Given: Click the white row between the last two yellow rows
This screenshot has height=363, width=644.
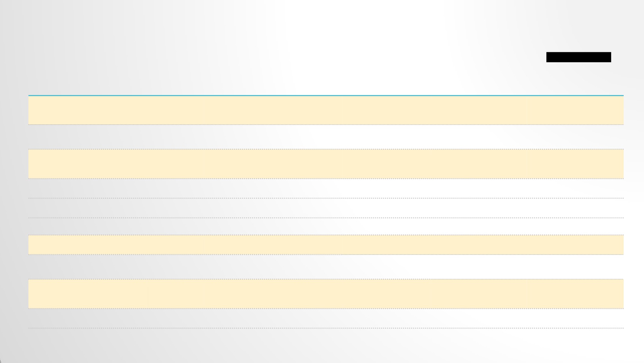Looking at the screenshot, I should (x=326, y=267).
